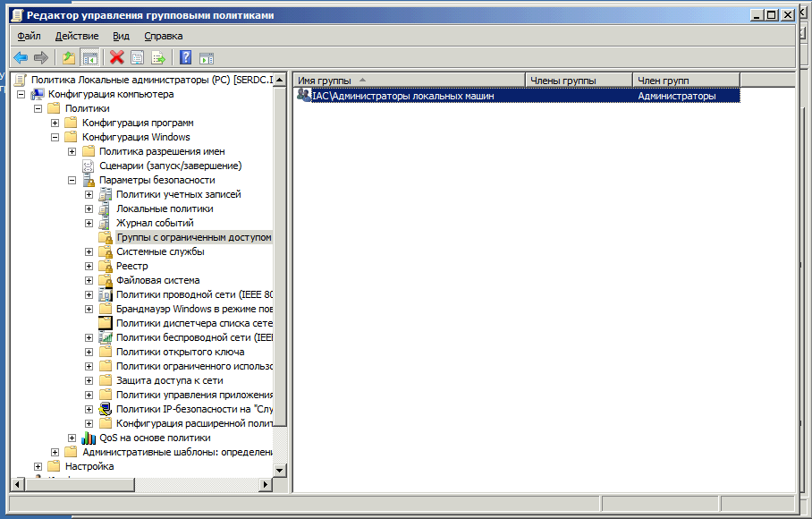Expand Защита доступа к сети node
812x519 pixels.
click(x=89, y=380)
